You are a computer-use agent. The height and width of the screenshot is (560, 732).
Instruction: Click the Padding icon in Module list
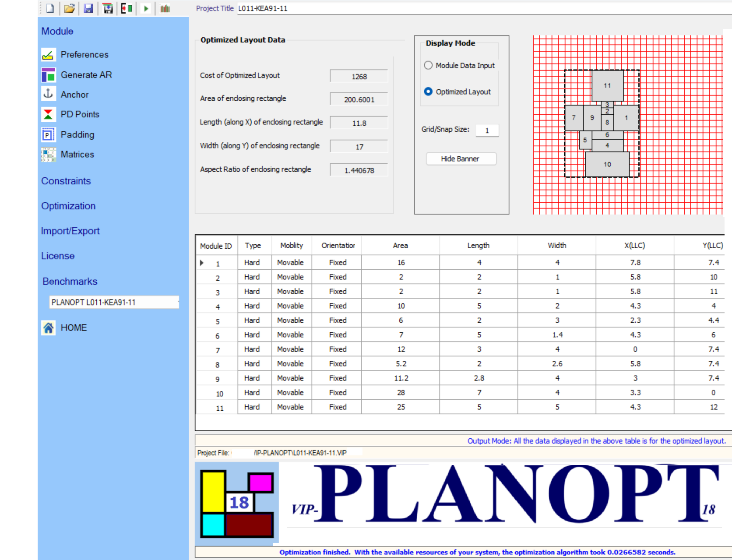48,134
